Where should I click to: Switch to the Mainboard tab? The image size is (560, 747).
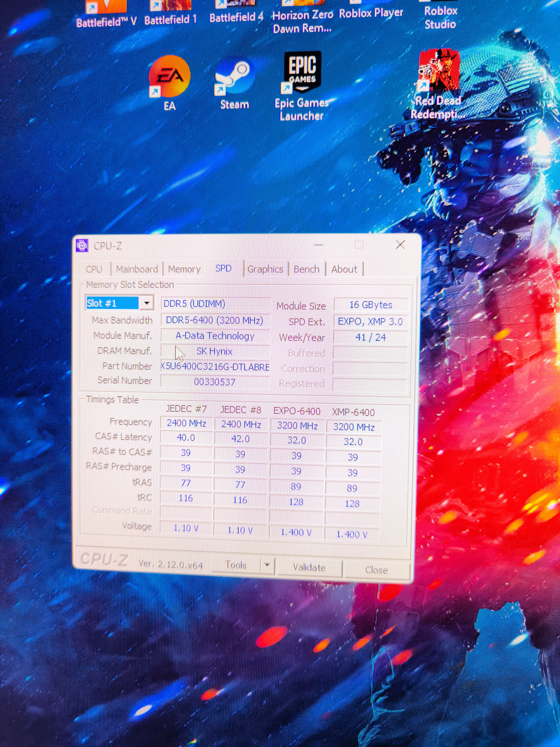pyautogui.click(x=137, y=269)
